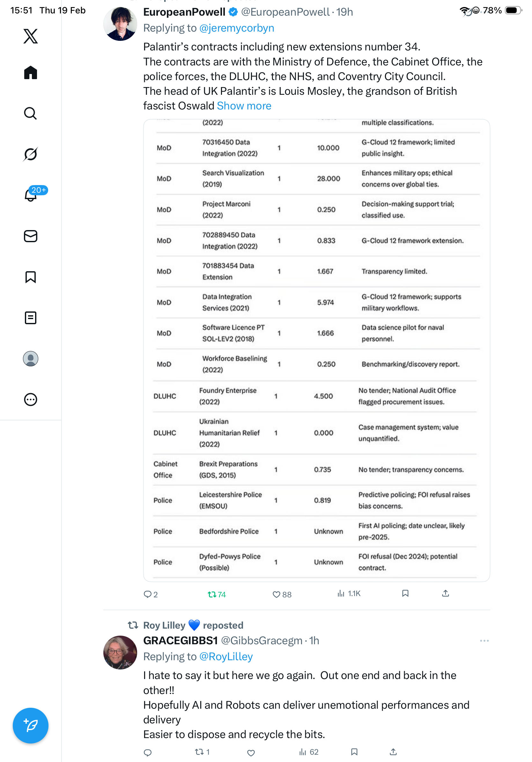The image size is (532, 762).
Task: Open more options on GRACEGIBBS1 post
Action: [484, 640]
